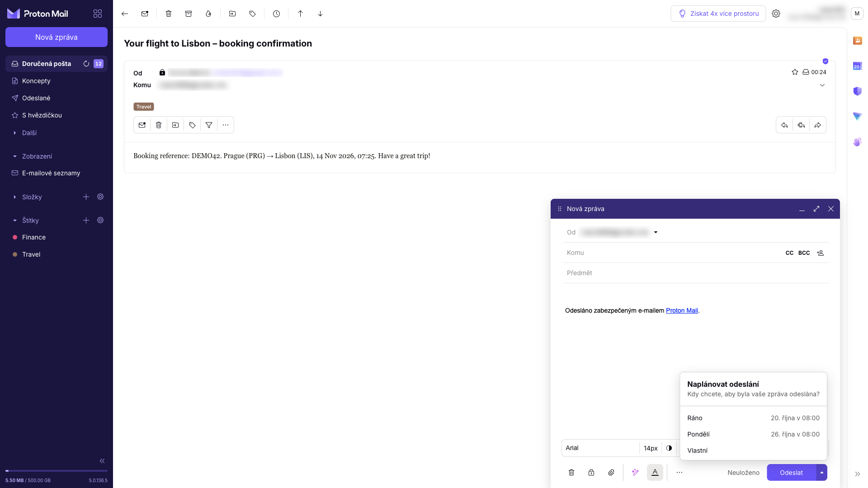Screen dimensions: 868x488
Task: Toggle the formatting toolbar in composer
Action: [655, 473]
